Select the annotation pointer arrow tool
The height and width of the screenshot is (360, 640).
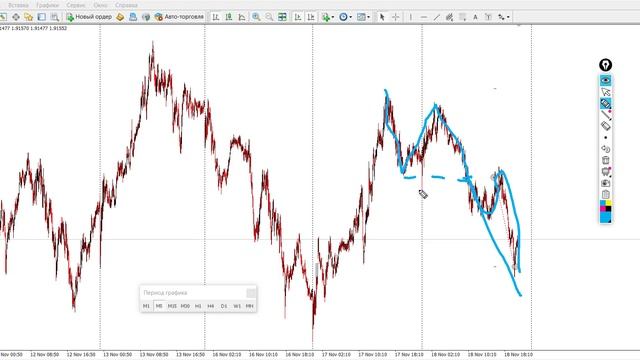pyautogui.click(x=606, y=92)
